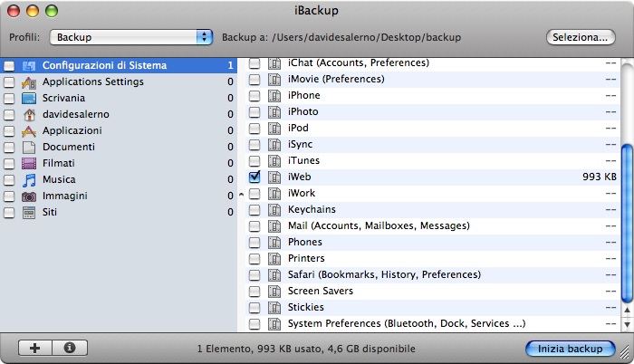
Task: Click the status text 1 Elemento, 993 KB usato
Action: (x=306, y=349)
